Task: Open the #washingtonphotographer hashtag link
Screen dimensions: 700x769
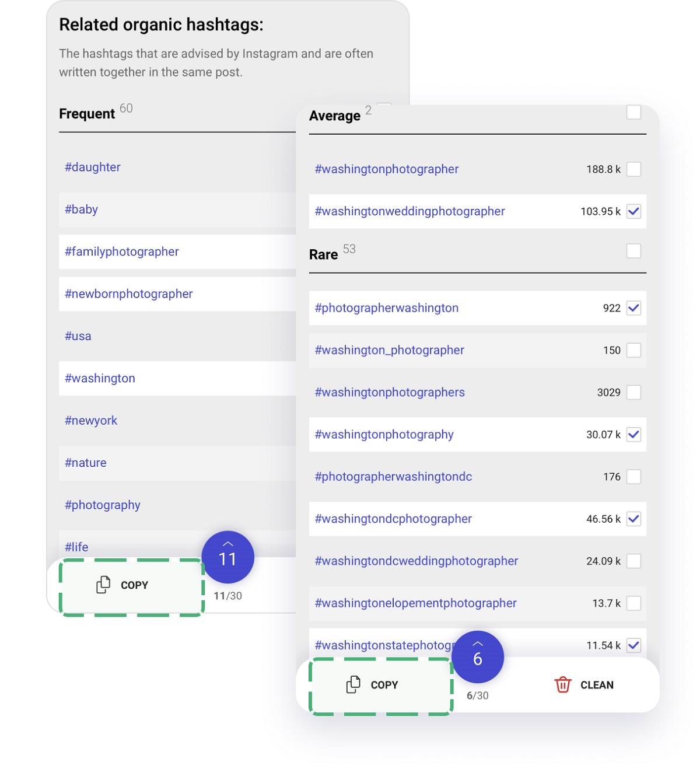Action: click(387, 169)
